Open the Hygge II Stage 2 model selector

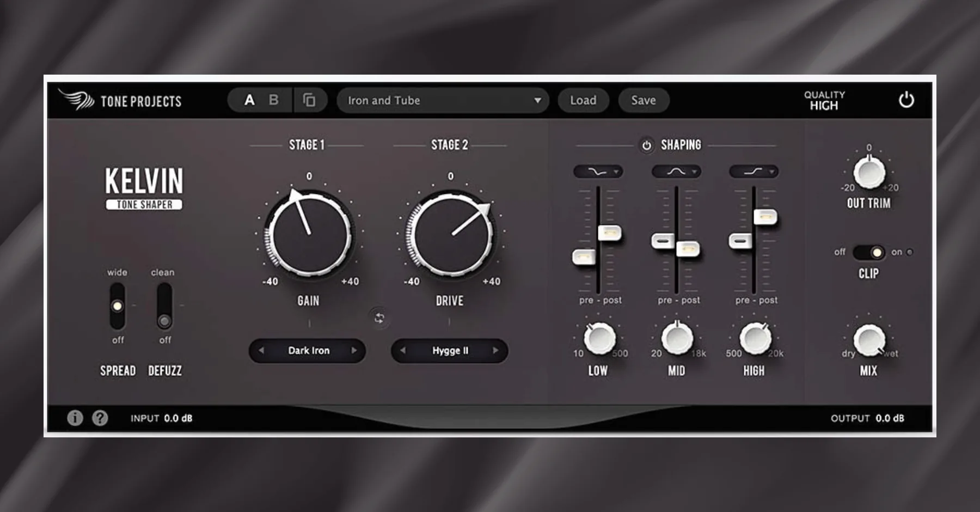pyautogui.click(x=450, y=350)
